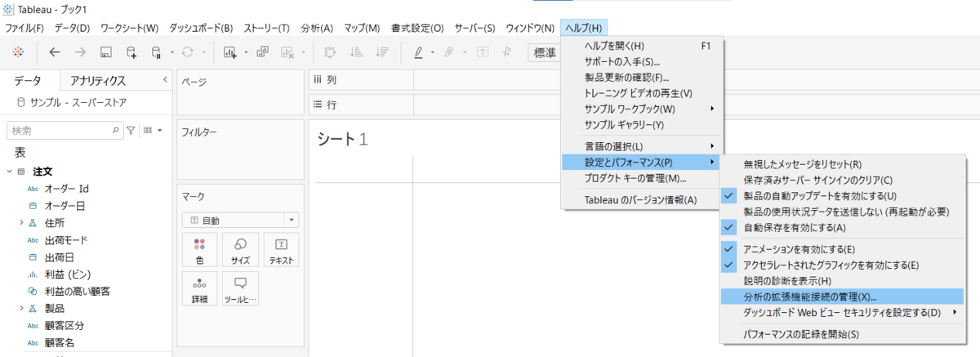Click the Show Mark Labels T icon

482,52
